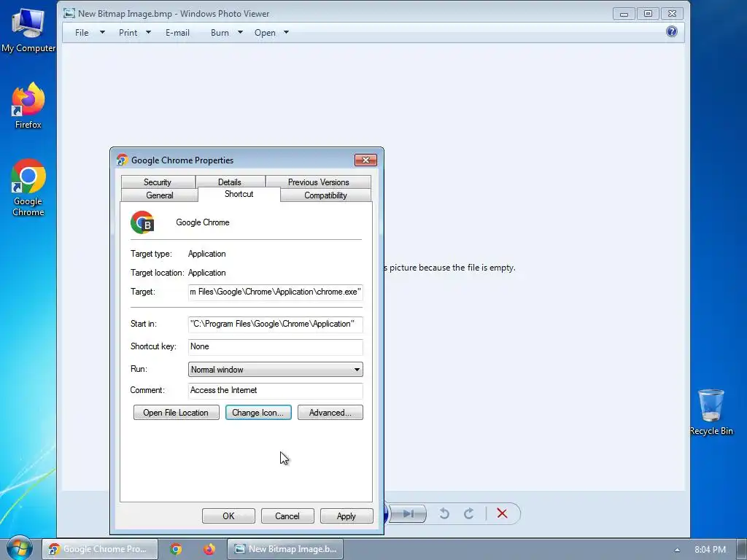
Task: Click the taskbar clock showing 8:04 PM
Action: click(710, 550)
